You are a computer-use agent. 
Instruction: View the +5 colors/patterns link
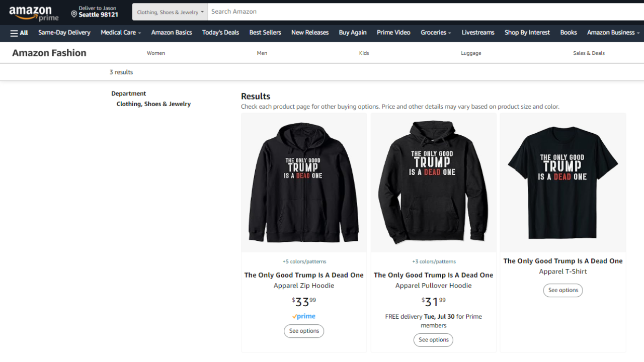coord(304,261)
